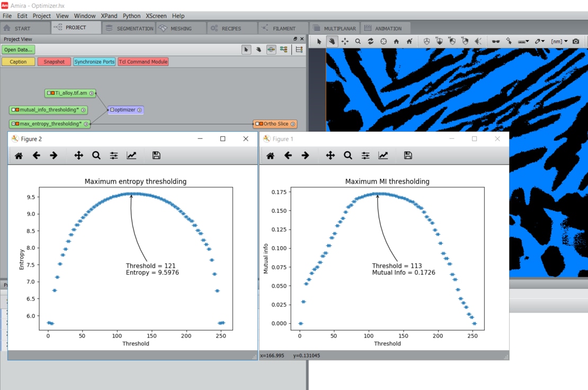Click the Home view icon in the viewer toolbar

[x=396, y=41]
